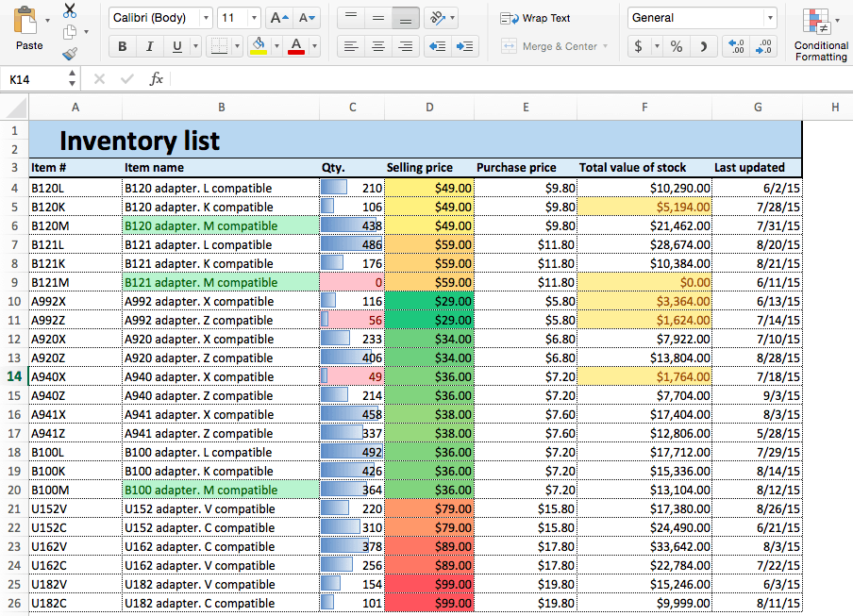Image resolution: width=853 pixels, height=616 pixels.
Task: Click the comma style formatting icon
Action: (702, 45)
